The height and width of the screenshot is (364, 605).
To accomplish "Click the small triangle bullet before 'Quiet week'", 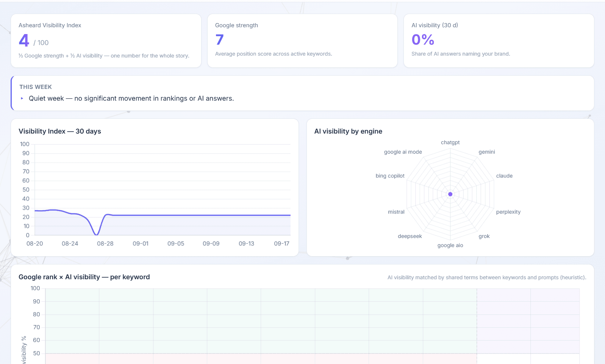I will [22, 98].
